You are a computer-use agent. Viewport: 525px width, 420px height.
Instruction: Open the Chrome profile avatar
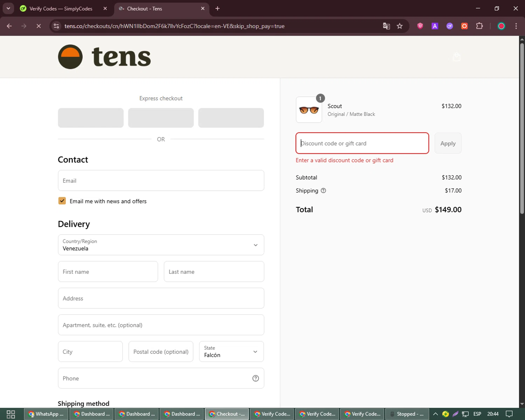[501, 26]
